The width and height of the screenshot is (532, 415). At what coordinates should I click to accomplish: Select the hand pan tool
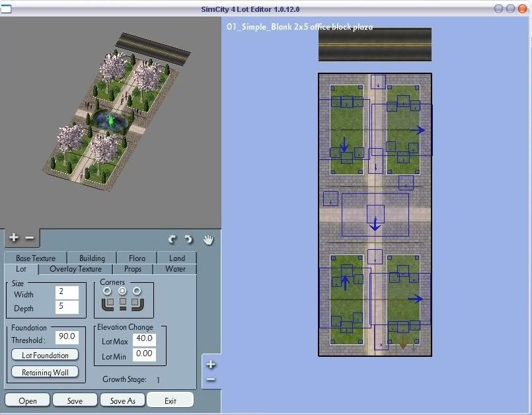pos(208,240)
